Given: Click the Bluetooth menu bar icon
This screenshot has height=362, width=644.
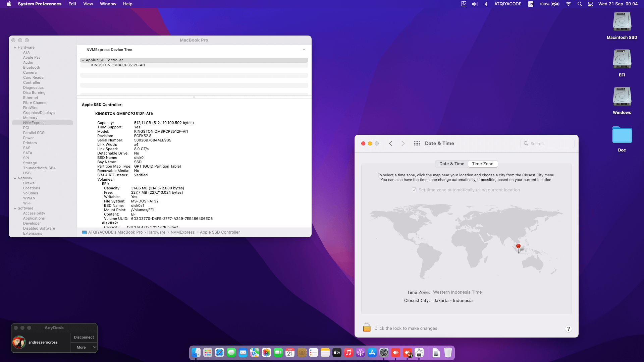Looking at the screenshot, I should [486, 4].
